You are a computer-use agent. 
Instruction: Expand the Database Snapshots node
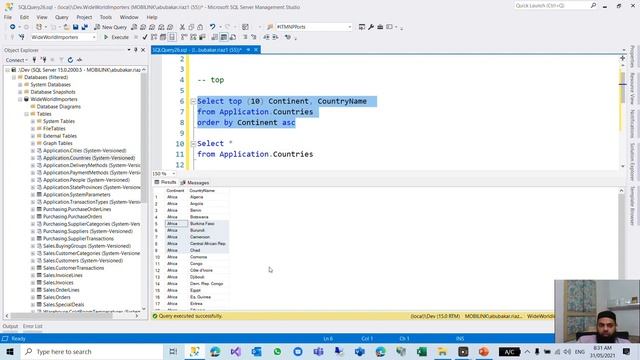20,92
